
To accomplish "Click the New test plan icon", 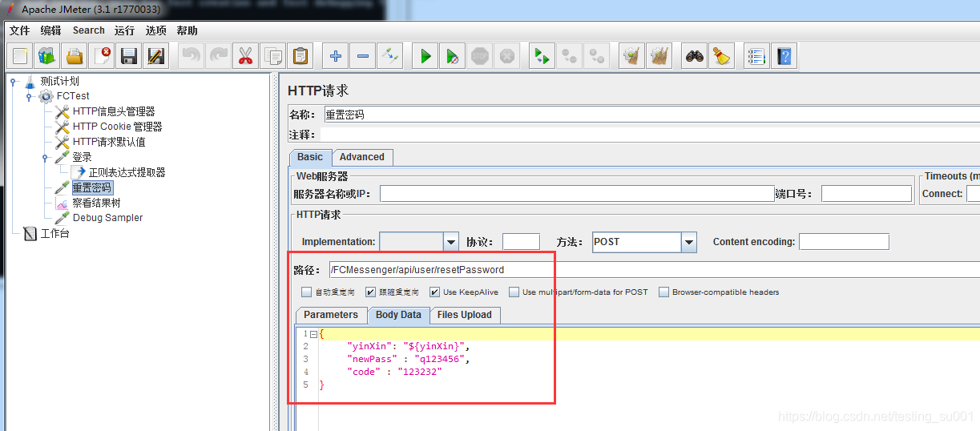I will click(21, 56).
